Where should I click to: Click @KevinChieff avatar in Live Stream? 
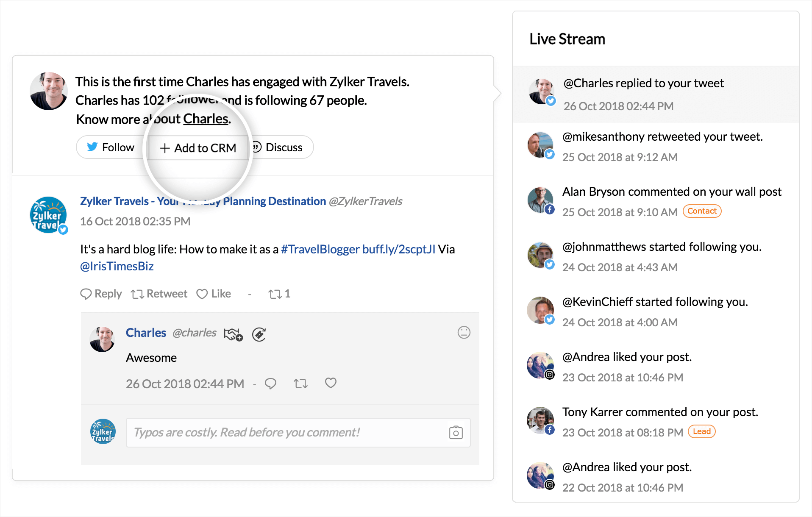click(x=540, y=310)
